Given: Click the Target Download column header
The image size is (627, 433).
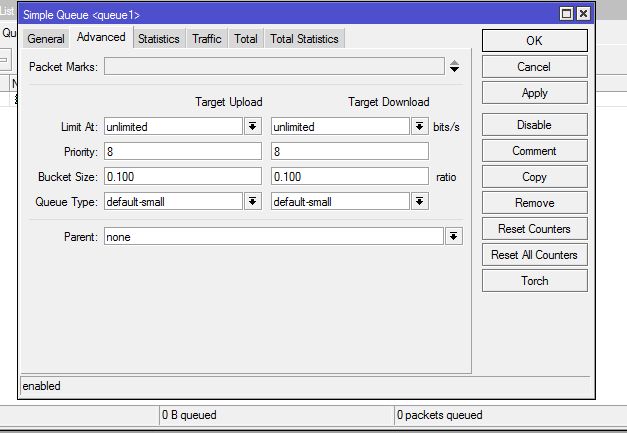Looking at the screenshot, I should point(389,102).
